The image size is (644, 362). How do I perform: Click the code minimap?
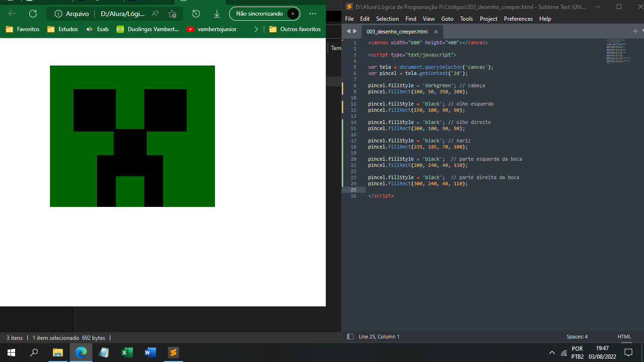pos(618,52)
